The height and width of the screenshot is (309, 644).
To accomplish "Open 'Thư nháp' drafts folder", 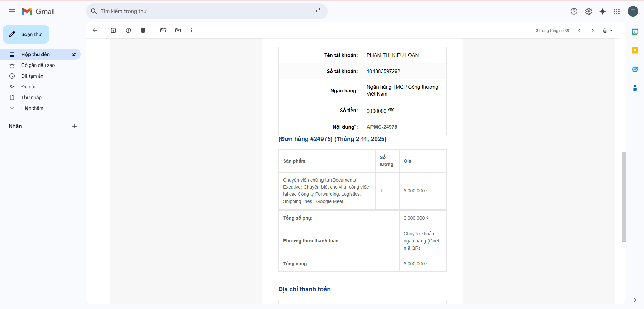I will point(32,97).
